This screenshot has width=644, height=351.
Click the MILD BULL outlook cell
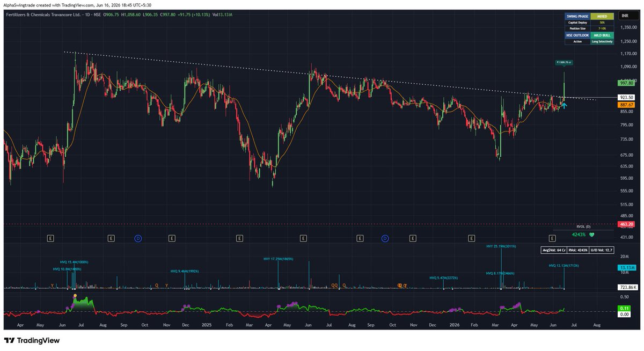pyautogui.click(x=602, y=35)
